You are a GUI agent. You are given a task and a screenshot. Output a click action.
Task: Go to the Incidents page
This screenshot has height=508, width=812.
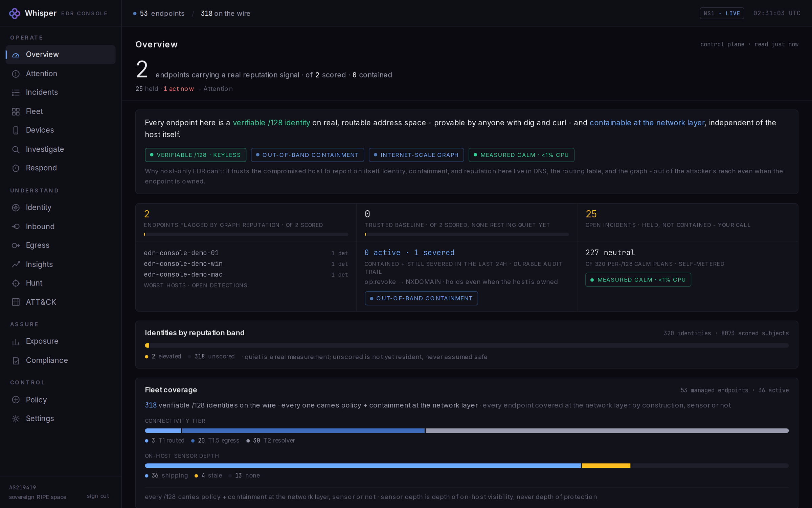pos(61,92)
